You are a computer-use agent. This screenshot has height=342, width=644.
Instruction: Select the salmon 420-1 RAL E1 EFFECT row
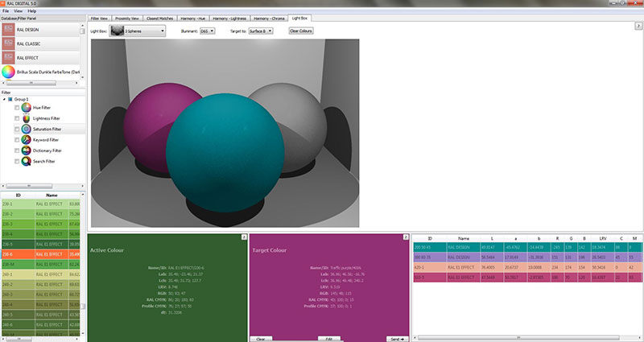[x=527, y=267]
